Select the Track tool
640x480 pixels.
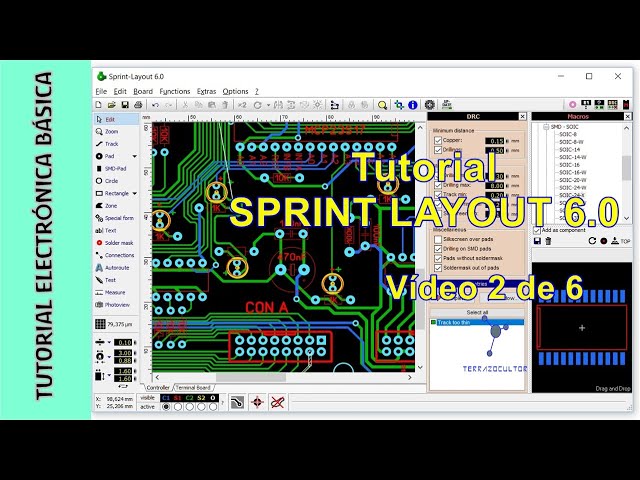[116, 144]
